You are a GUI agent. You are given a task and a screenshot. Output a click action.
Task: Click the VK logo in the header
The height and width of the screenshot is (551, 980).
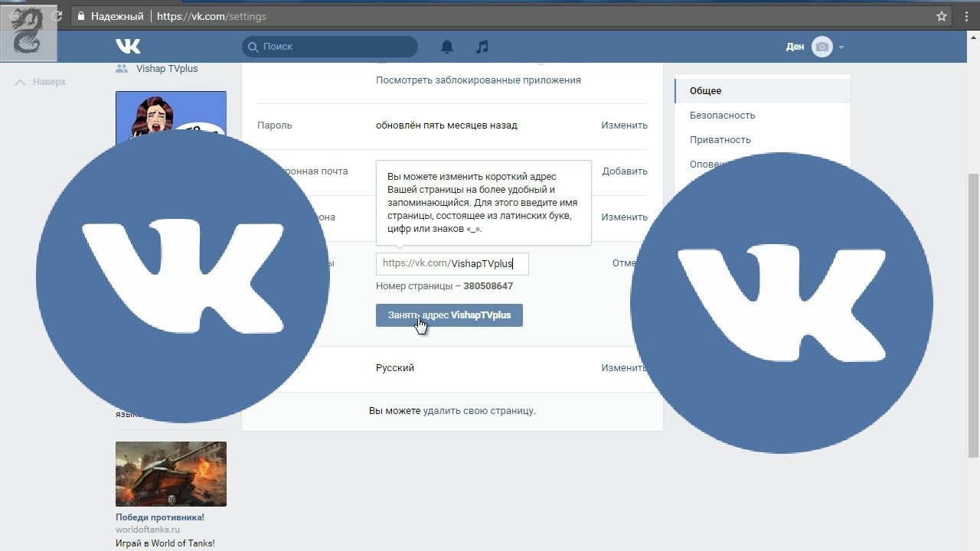[128, 47]
